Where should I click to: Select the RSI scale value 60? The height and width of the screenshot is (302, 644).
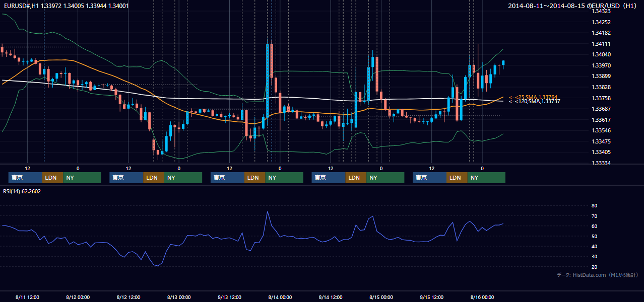pos(594,226)
